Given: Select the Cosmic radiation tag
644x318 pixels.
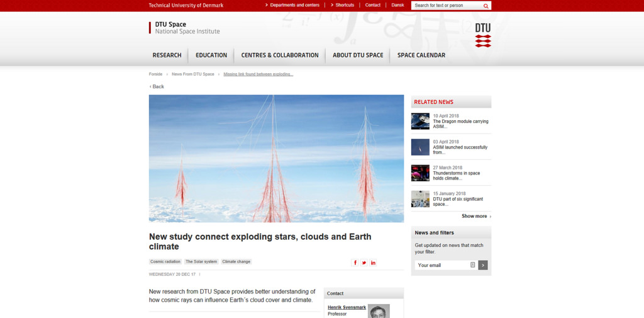Looking at the screenshot, I should coord(165,261).
